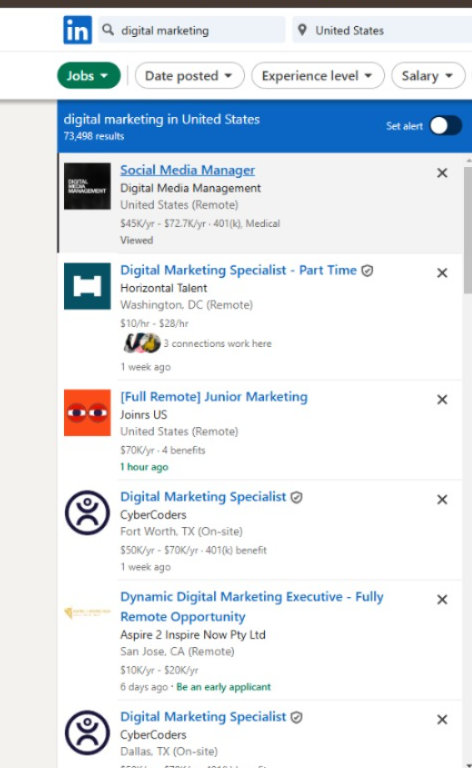The height and width of the screenshot is (768, 472).
Task: Click the 3 connections avatars
Action: pos(142,343)
